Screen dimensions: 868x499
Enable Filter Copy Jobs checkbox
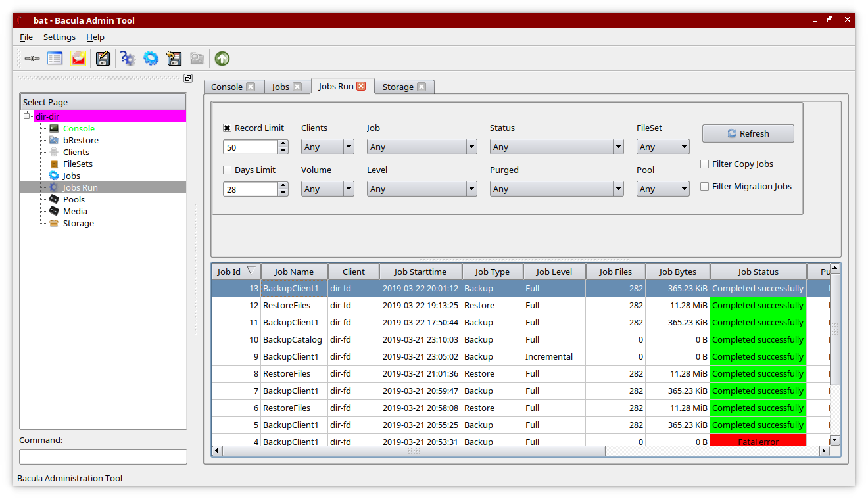click(705, 164)
